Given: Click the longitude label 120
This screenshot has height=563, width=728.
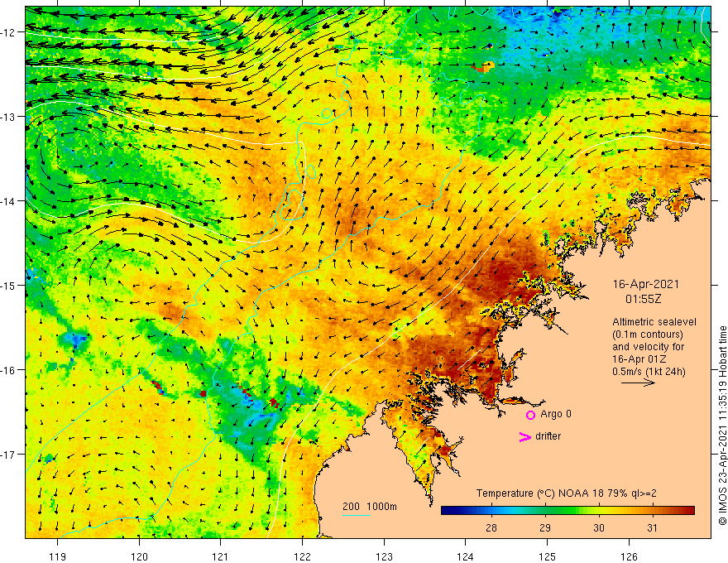Looking at the screenshot, I should click(x=139, y=556).
